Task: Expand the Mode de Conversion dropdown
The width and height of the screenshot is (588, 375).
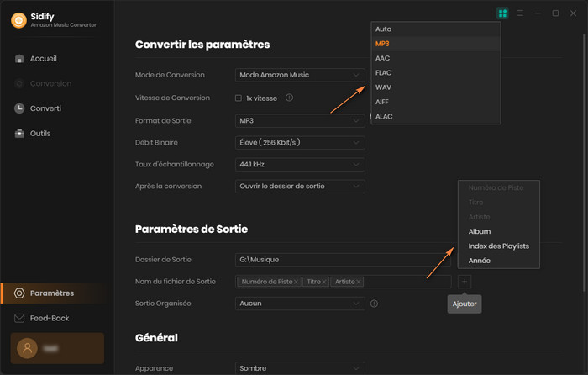Action: pyautogui.click(x=300, y=75)
